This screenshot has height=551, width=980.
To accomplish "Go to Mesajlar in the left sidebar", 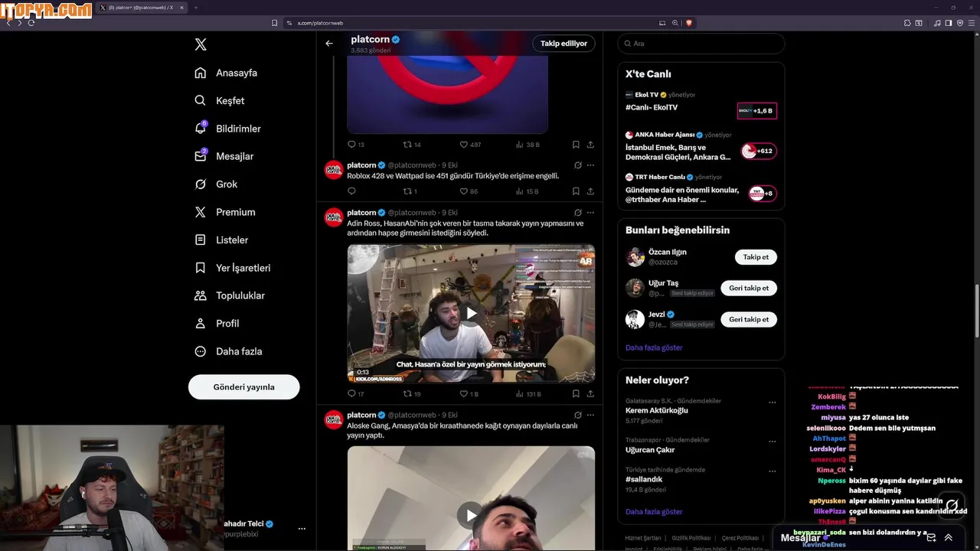I will [x=224, y=156].
